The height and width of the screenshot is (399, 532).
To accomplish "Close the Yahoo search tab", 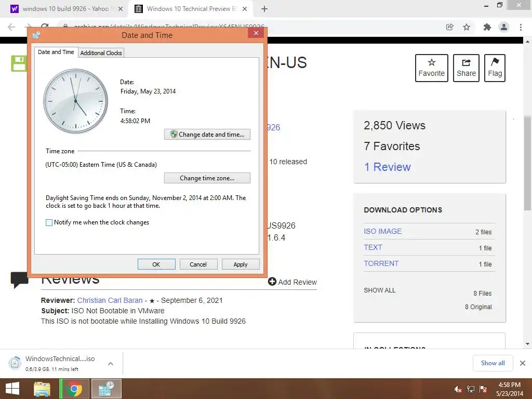I will [121, 9].
